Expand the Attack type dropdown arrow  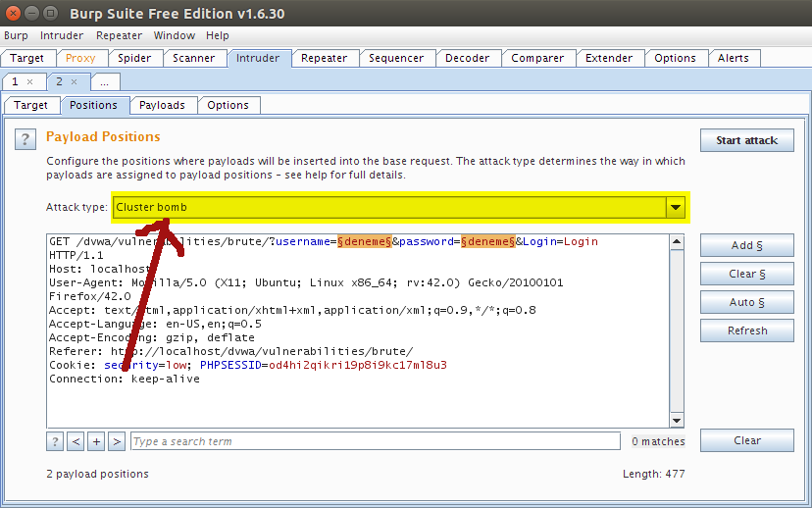676,207
